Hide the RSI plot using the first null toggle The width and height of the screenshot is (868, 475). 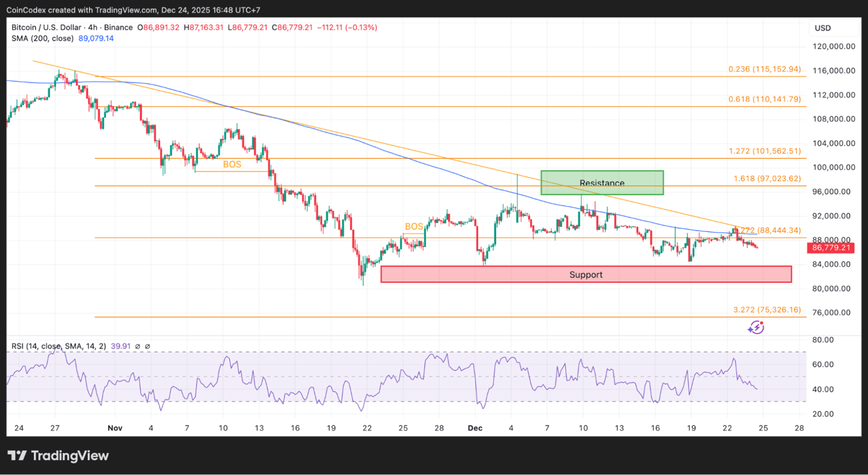pos(138,347)
